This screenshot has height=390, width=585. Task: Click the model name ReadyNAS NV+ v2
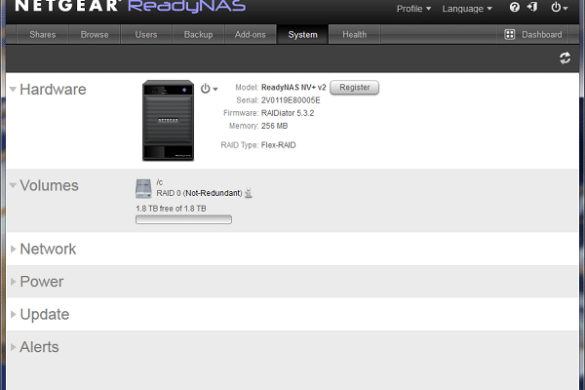pos(294,87)
